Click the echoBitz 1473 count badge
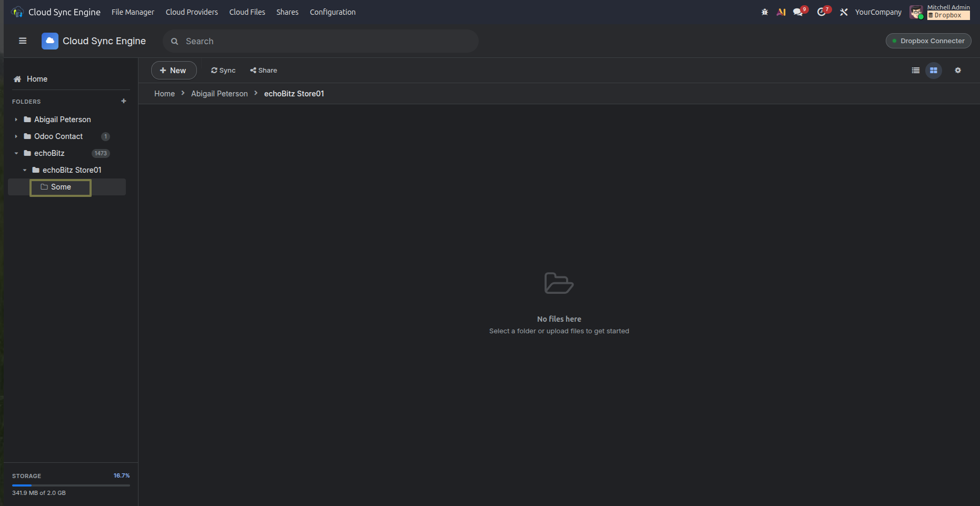The height and width of the screenshot is (506, 980). point(101,153)
